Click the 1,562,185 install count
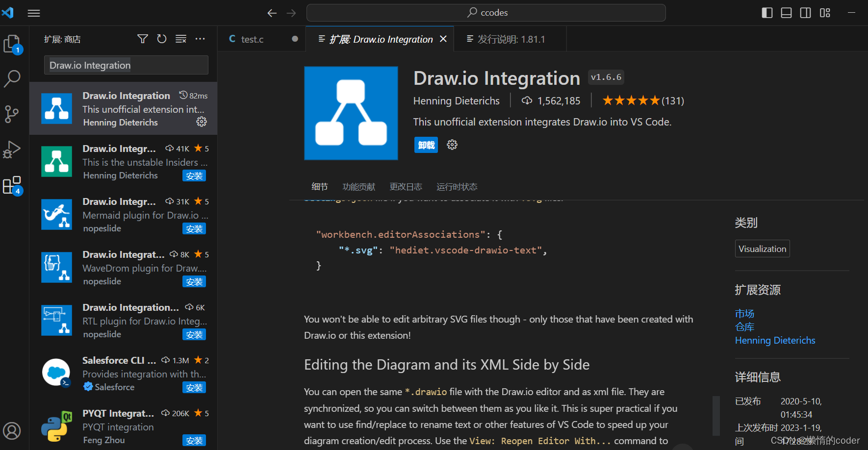868x450 pixels. coord(551,100)
